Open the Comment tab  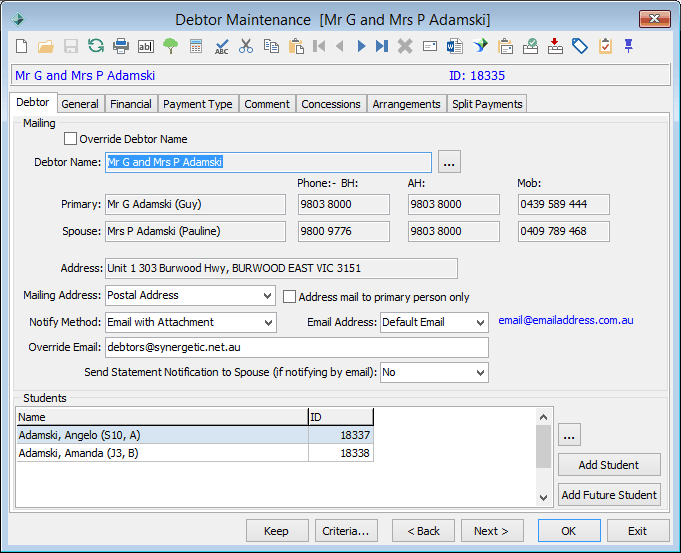coord(267,104)
